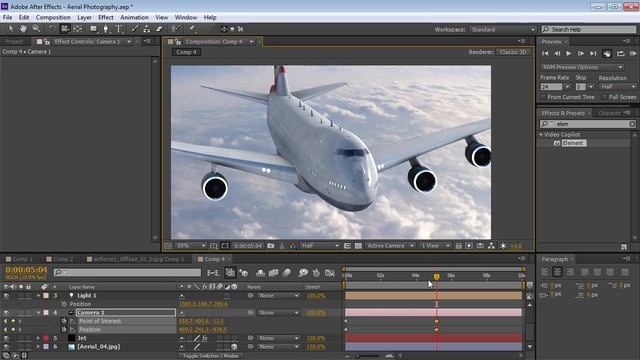Toggle Camera Position stopwatch

64,329
